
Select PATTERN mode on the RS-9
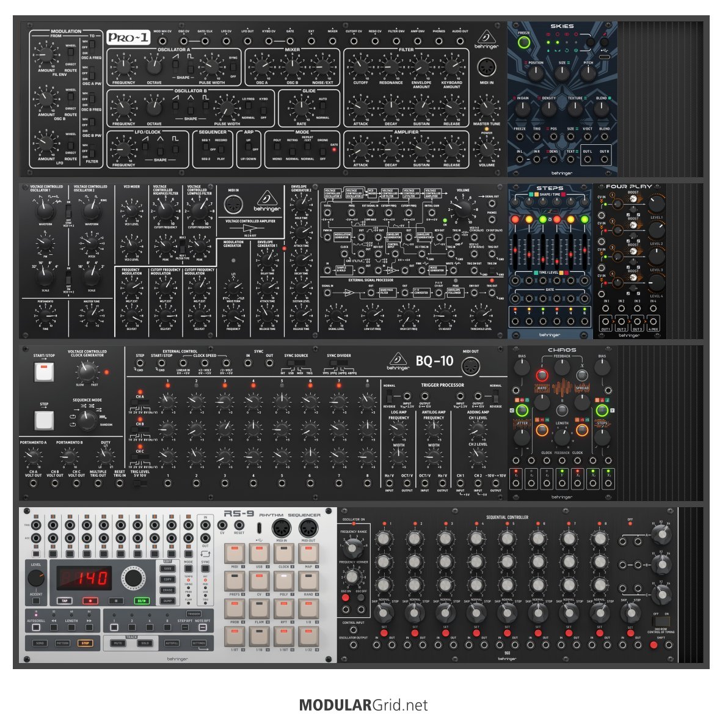coord(62,643)
